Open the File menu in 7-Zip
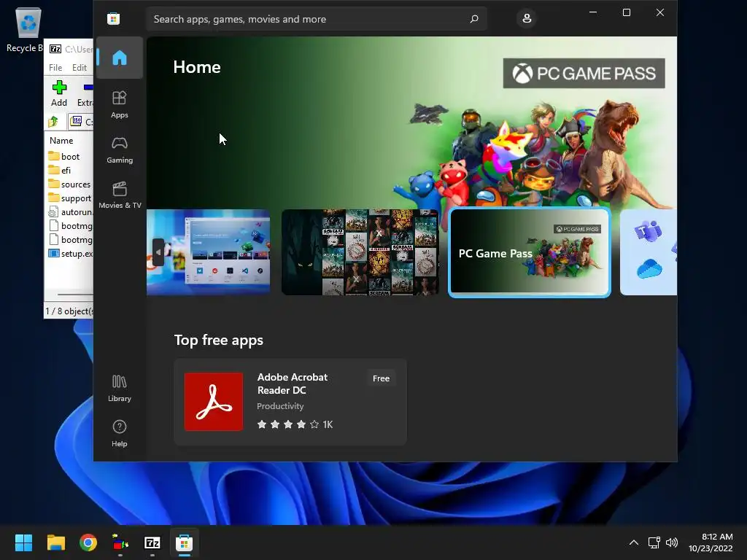 (55, 68)
